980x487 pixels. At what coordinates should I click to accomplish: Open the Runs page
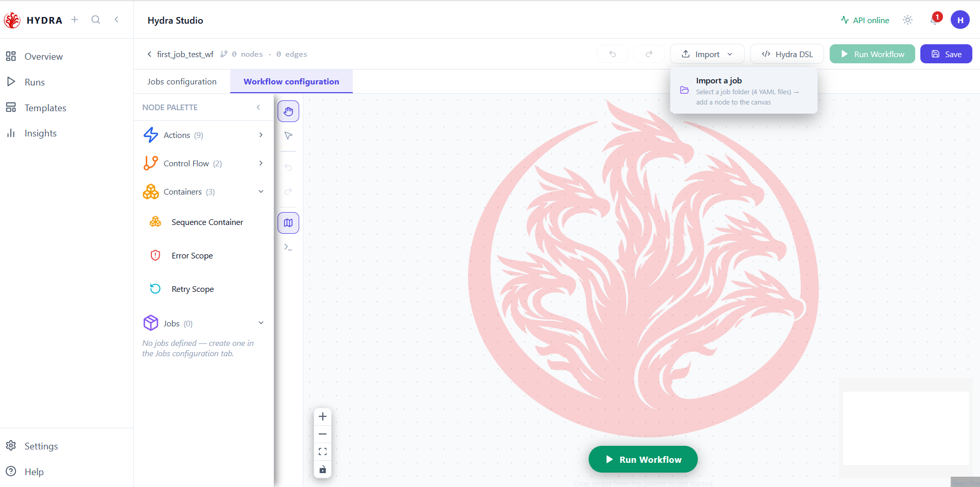66,82
